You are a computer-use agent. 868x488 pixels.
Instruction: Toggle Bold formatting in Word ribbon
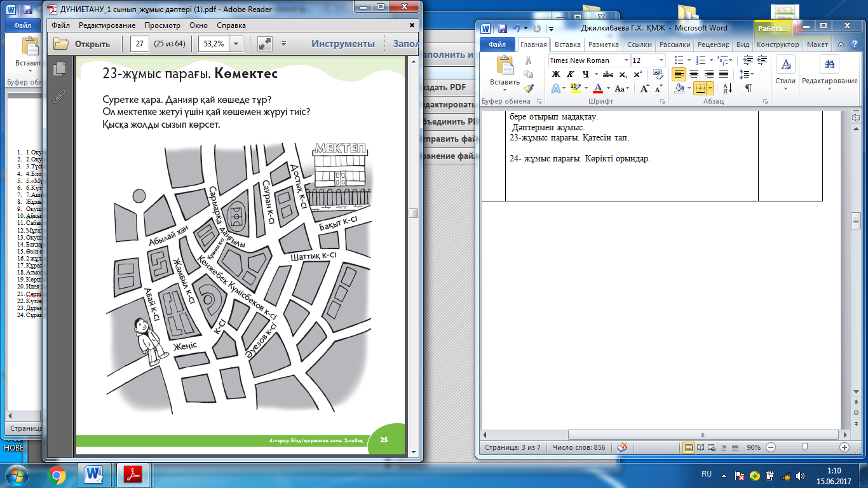click(555, 74)
